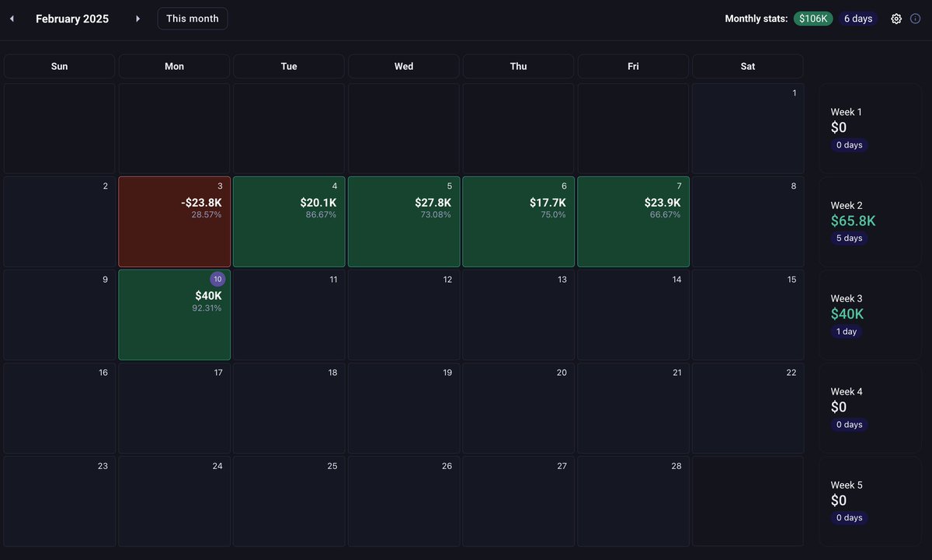Go to the next month arrow
This screenshot has height=560, width=932.
tap(138, 19)
